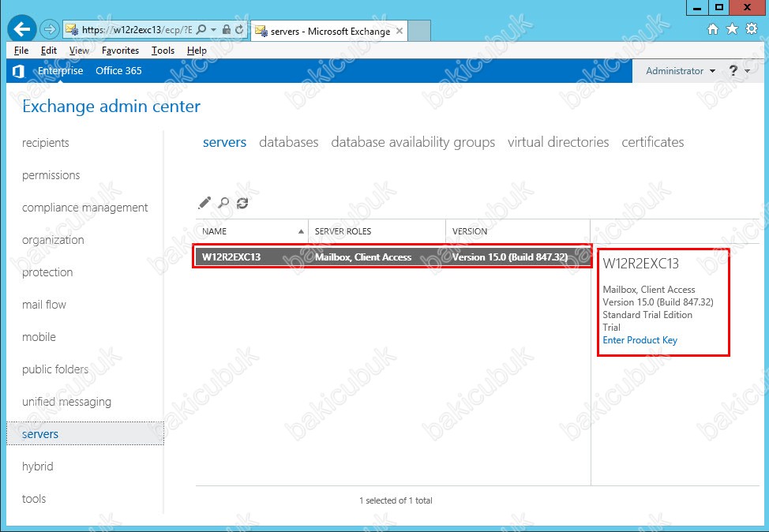This screenshot has width=769, height=532.
Task: Open the virtual directories tab
Action: coord(558,142)
